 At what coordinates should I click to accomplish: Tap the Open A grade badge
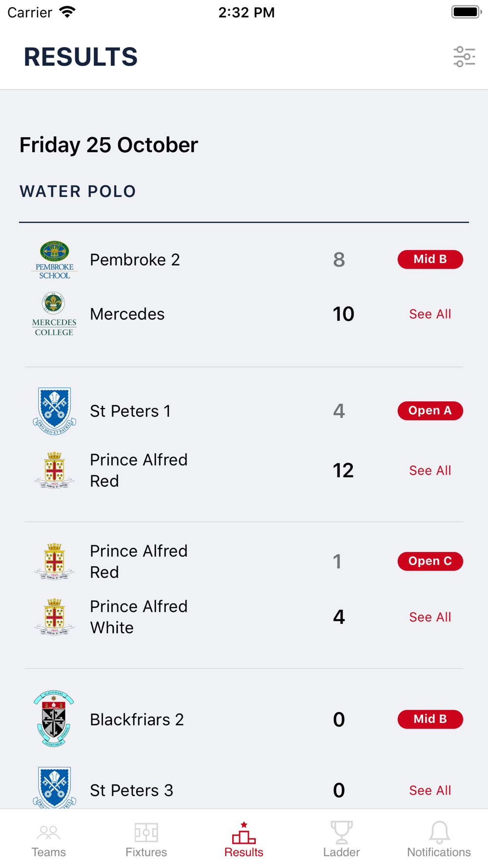click(430, 411)
